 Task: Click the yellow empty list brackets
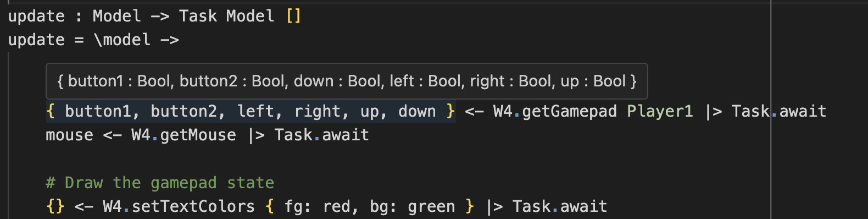coord(293,16)
